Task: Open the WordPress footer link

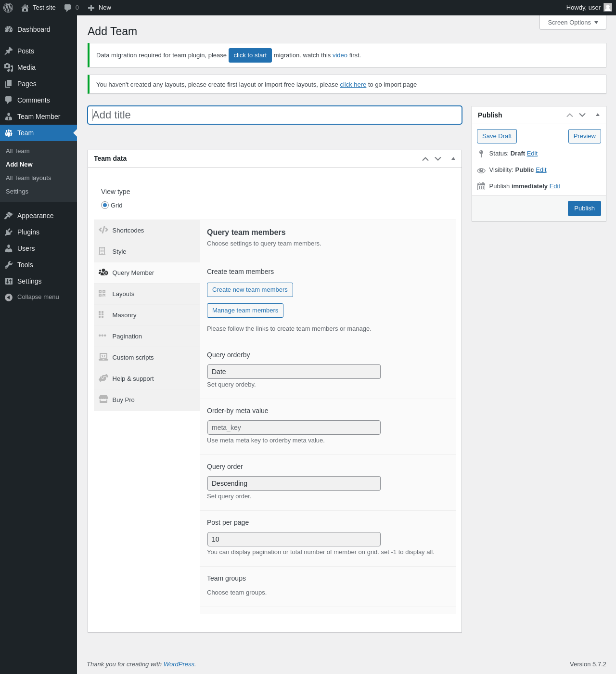Action: point(179,664)
